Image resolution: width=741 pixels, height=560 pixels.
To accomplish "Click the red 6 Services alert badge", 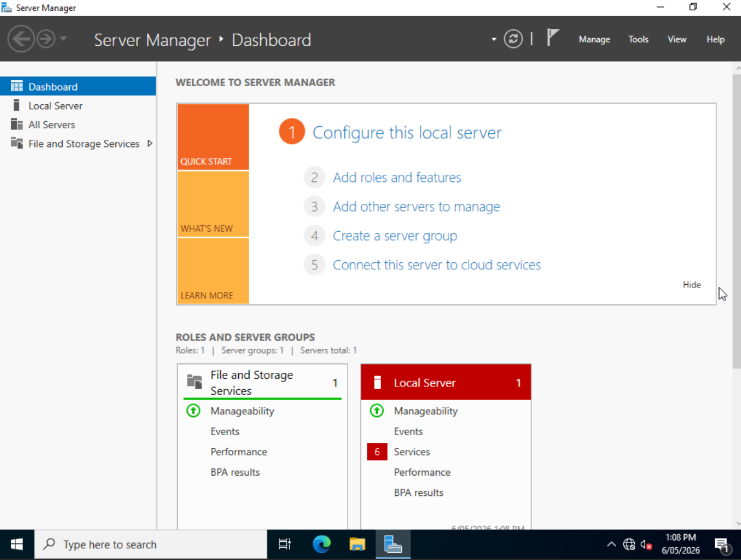I will (377, 452).
